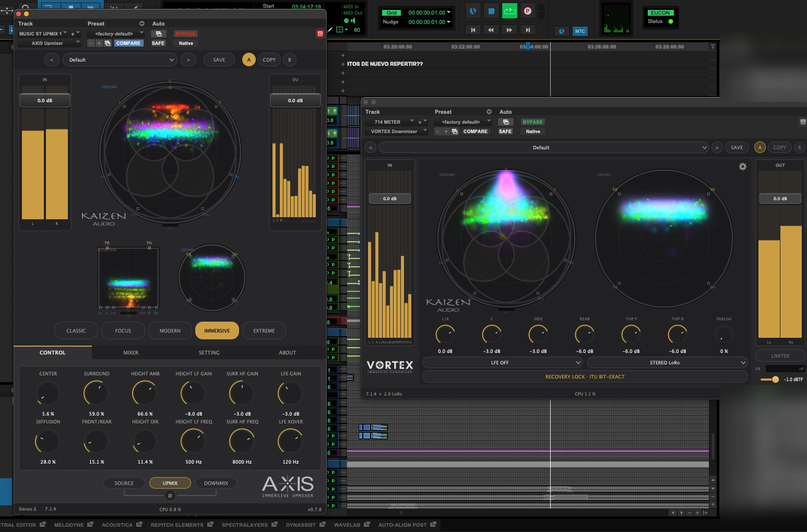
Task: Open the STEREO LoRo output dropdown
Action: [x=668, y=362]
